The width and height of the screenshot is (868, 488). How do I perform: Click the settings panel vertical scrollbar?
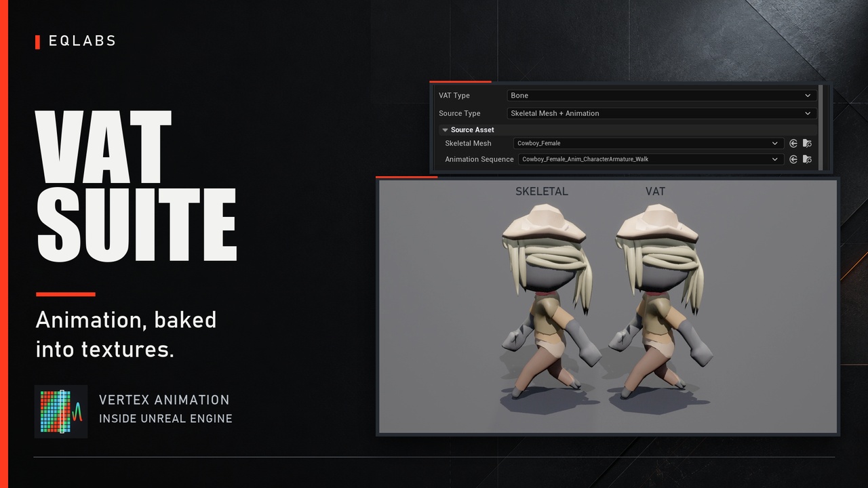coord(821,127)
